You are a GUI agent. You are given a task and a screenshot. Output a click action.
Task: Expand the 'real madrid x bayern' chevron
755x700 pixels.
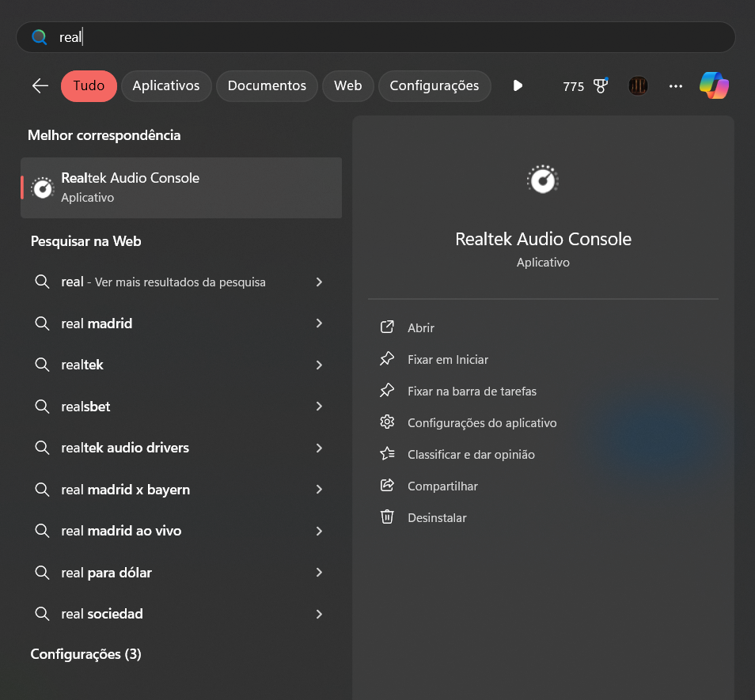click(x=319, y=490)
